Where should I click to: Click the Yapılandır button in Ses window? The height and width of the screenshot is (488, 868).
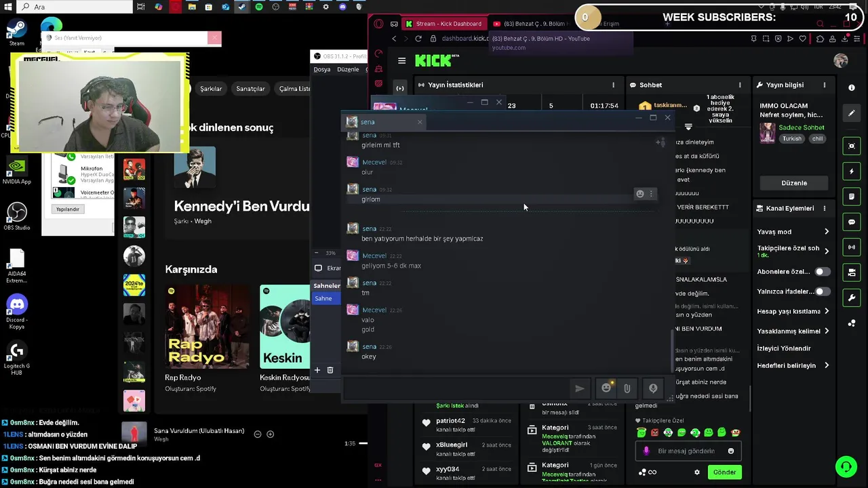68,209
